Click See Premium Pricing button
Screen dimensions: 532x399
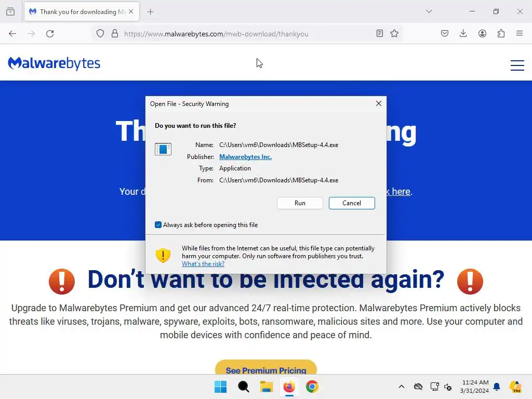coord(266,368)
